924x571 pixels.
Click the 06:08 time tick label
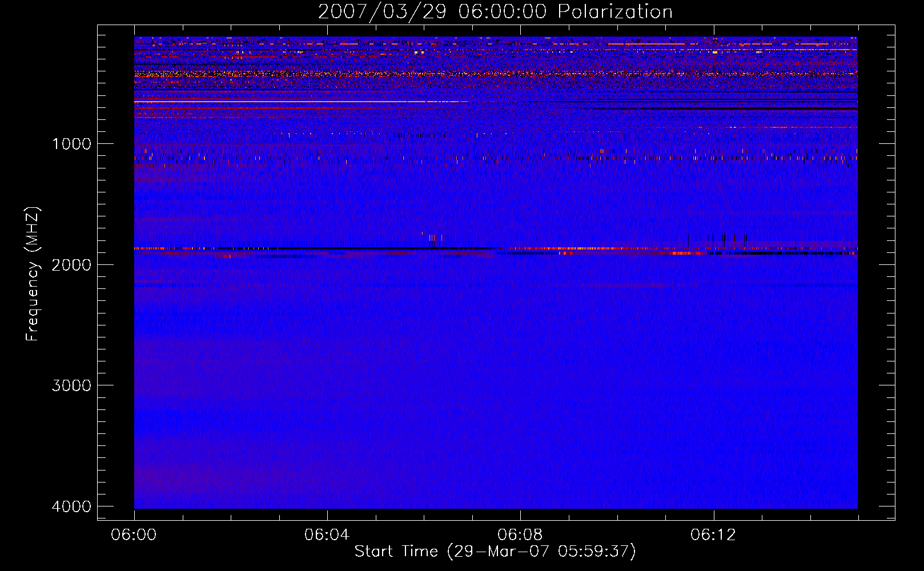520,535
